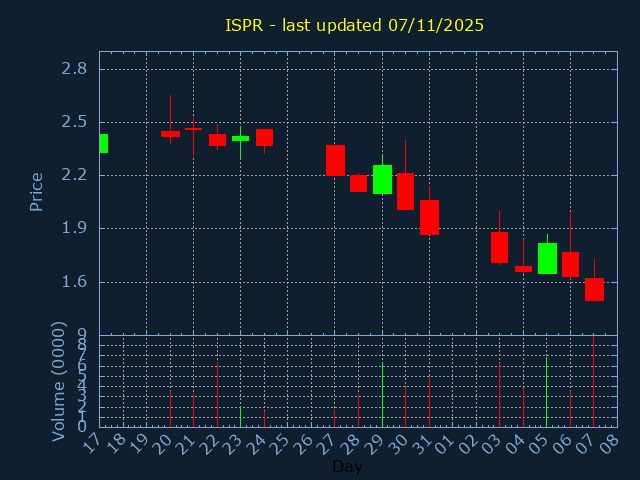Click the green candlestick on day 05
Image resolution: width=640 pixels, height=480 pixels.
[x=547, y=258]
